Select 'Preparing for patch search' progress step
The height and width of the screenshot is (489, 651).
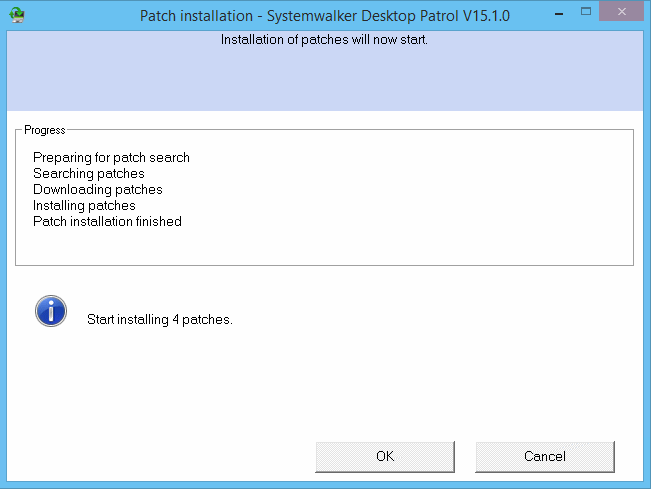111,157
